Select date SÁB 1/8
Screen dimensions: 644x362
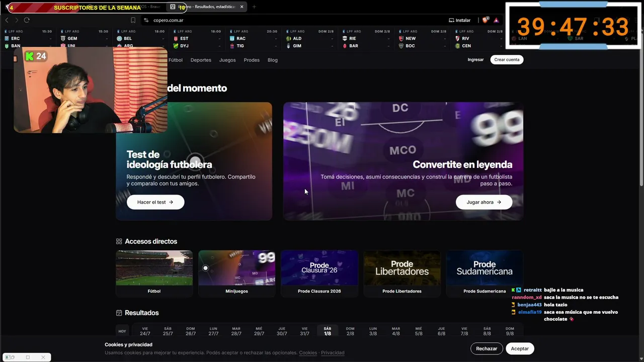coord(328,331)
